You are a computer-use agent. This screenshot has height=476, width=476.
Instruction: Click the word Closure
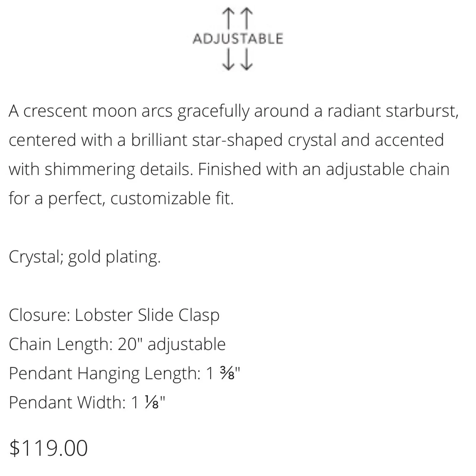point(39,315)
